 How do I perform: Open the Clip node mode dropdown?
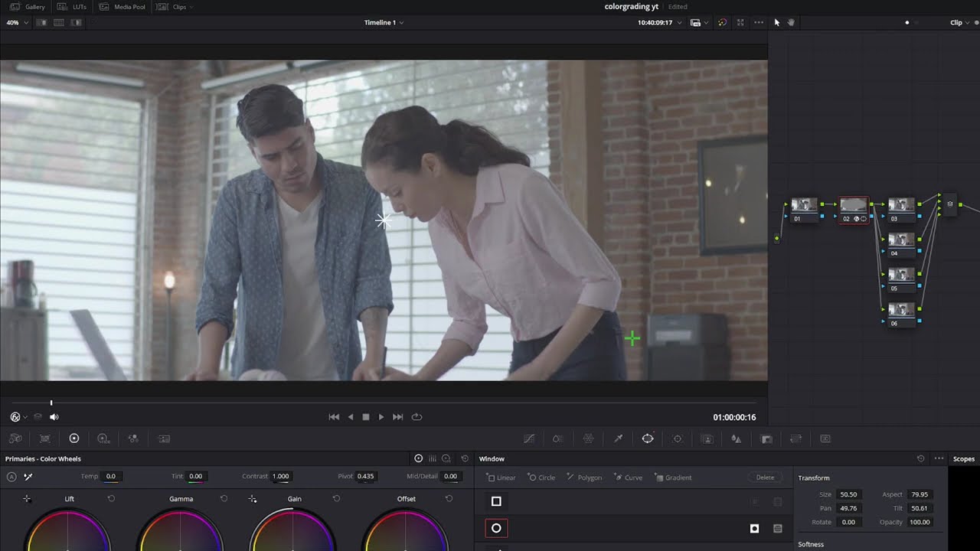[960, 22]
